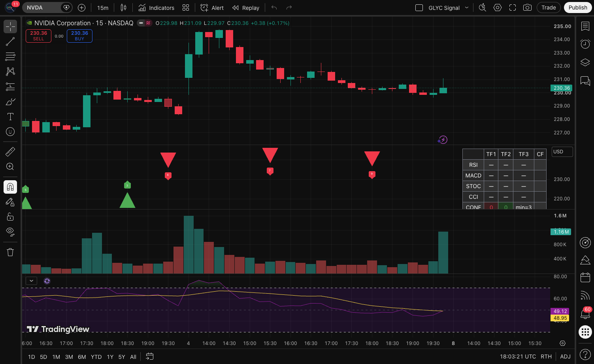Expand the GLYC Signal layout dropdown

[467, 8]
